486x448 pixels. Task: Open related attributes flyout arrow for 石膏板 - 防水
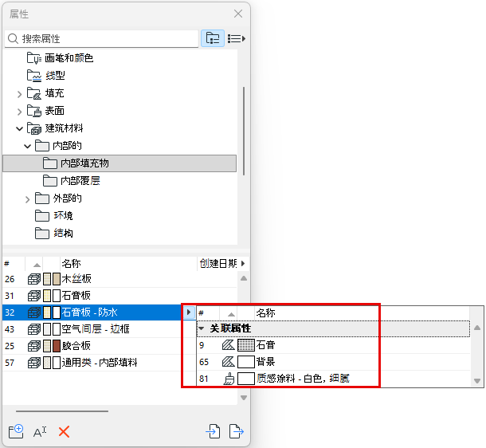189,312
